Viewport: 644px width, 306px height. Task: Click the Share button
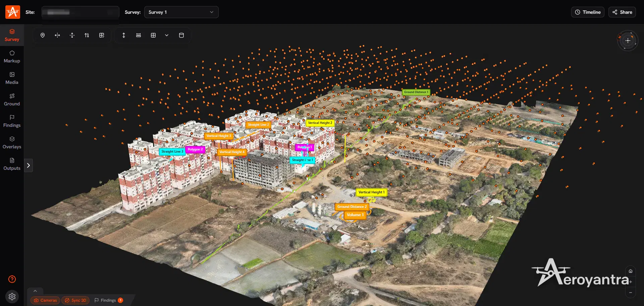[622, 12]
